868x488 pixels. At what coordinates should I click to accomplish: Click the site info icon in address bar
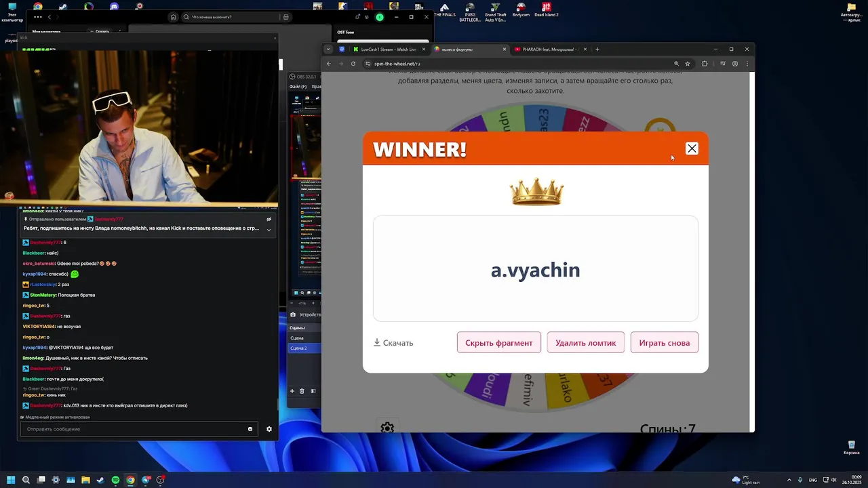(368, 64)
